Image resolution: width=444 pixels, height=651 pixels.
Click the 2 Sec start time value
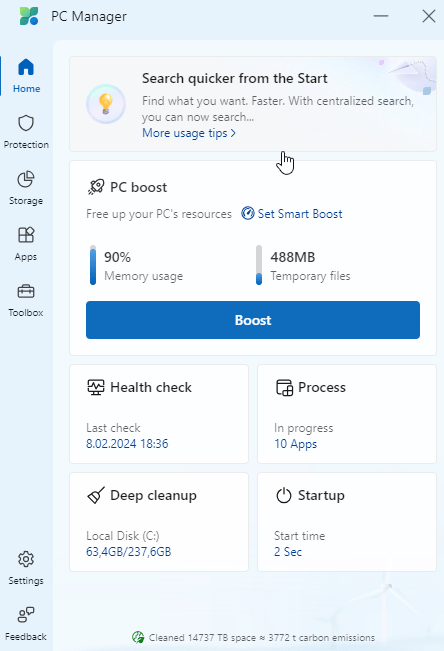[288, 552]
